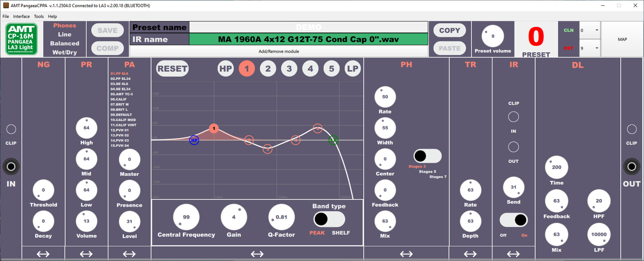Toggle the IR Off/On switch
The image size is (644, 261).
pos(513,220)
